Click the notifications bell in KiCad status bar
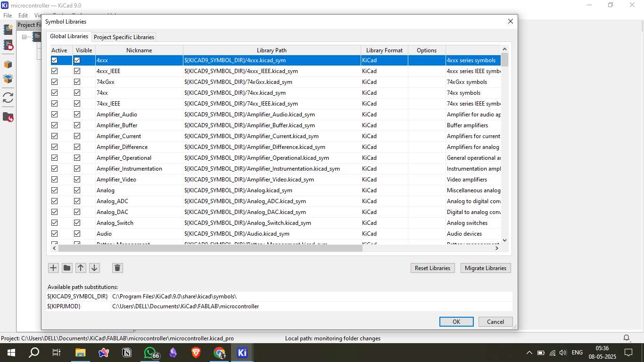The width and height of the screenshot is (644, 362). 627,338
